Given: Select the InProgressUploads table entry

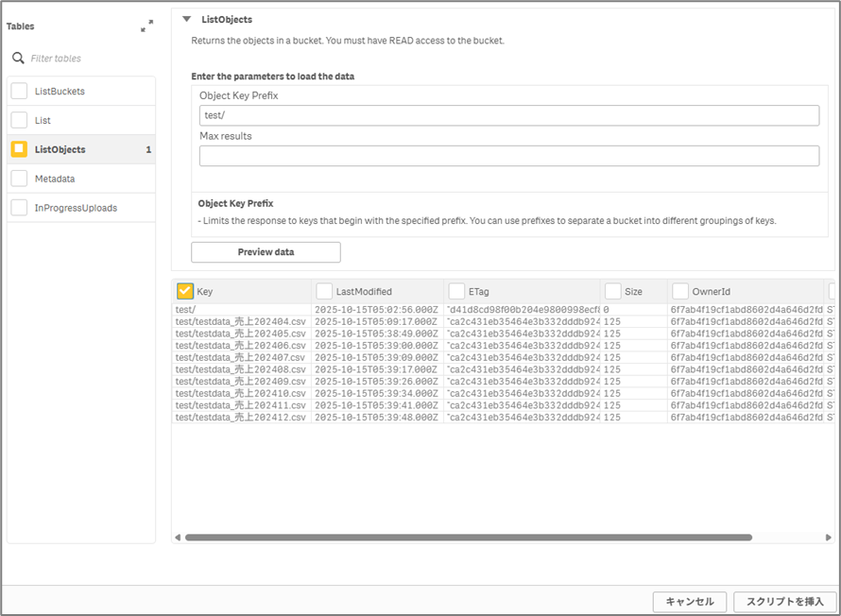Looking at the screenshot, I should [x=76, y=208].
